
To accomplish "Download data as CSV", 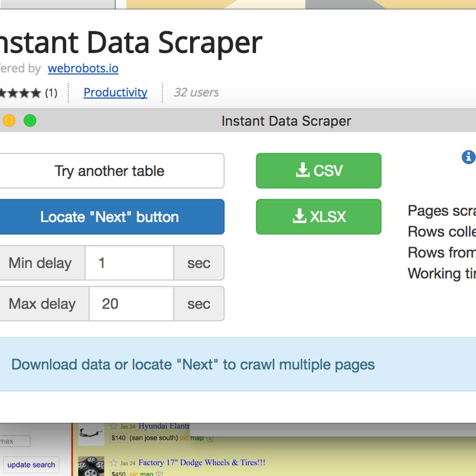I will click(319, 171).
